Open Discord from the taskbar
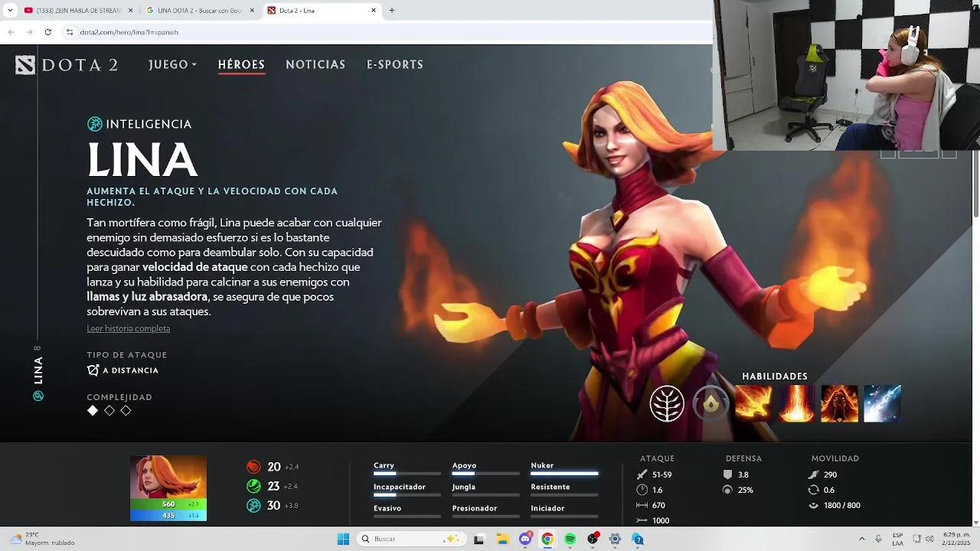This screenshot has height=551, width=980. 525,539
